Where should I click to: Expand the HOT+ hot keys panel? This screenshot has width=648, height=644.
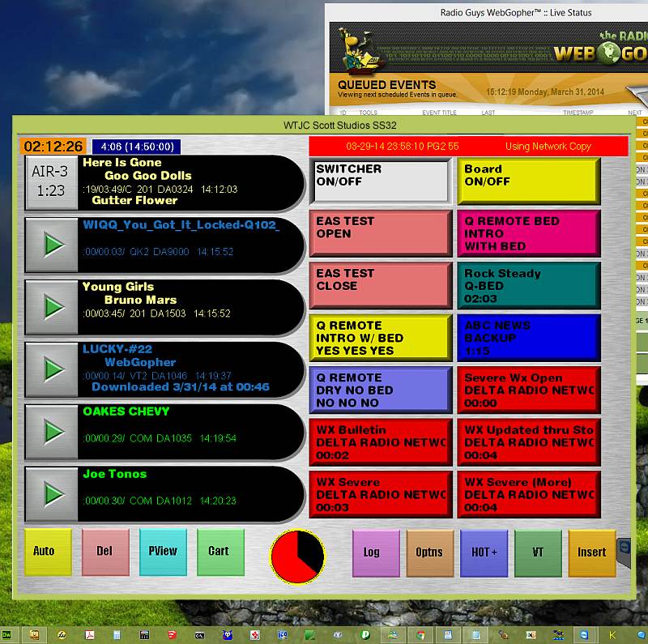pos(484,553)
